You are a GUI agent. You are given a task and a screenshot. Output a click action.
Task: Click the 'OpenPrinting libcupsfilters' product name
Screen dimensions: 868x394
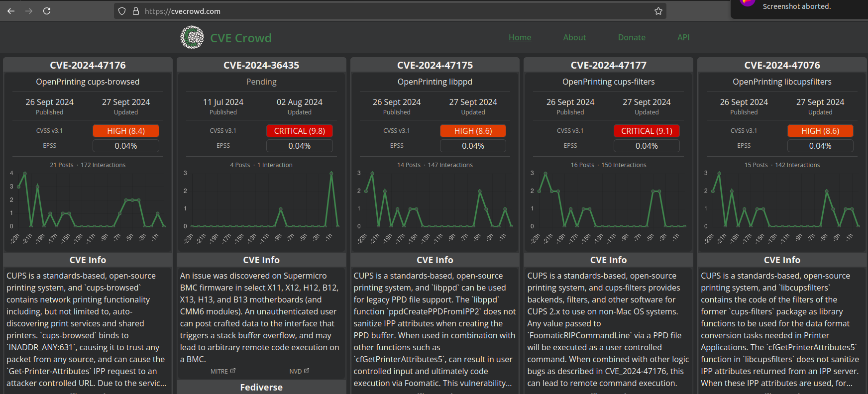[x=782, y=82]
